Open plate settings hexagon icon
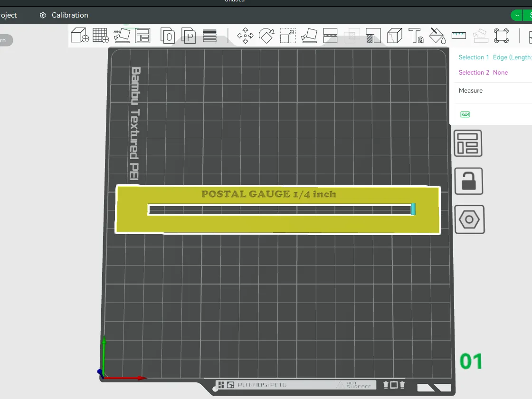This screenshot has width=532, height=399. (469, 219)
